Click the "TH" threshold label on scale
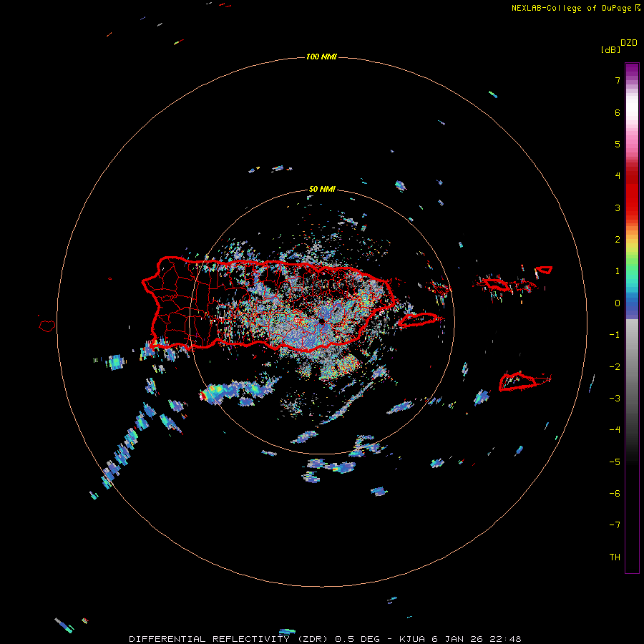The height and width of the screenshot is (644, 644). click(615, 557)
